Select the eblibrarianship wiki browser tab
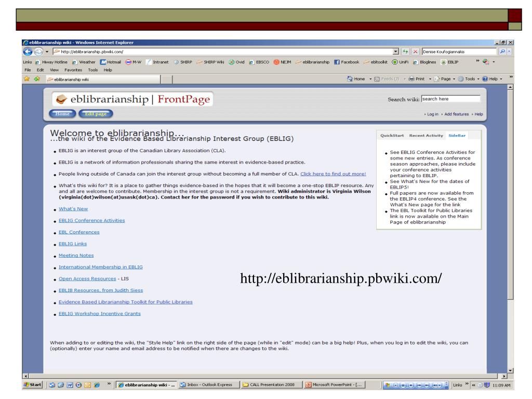 coord(103,79)
